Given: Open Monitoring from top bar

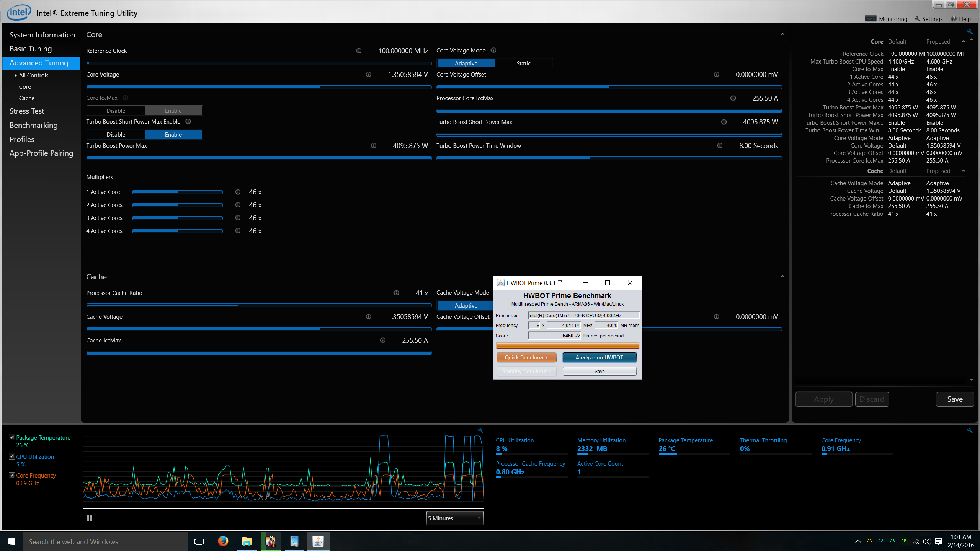Looking at the screenshot, I should point(886,19).
